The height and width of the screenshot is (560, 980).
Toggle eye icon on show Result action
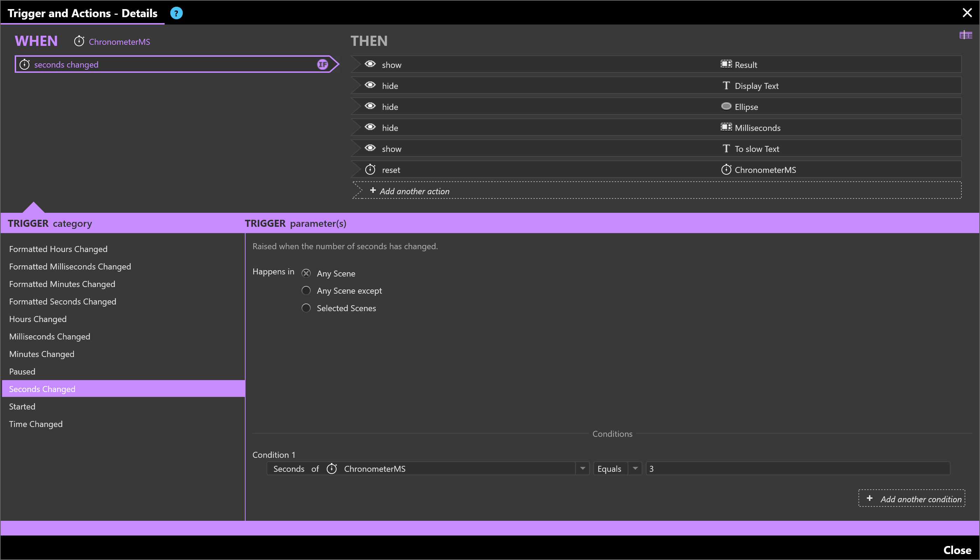(370, 64)
